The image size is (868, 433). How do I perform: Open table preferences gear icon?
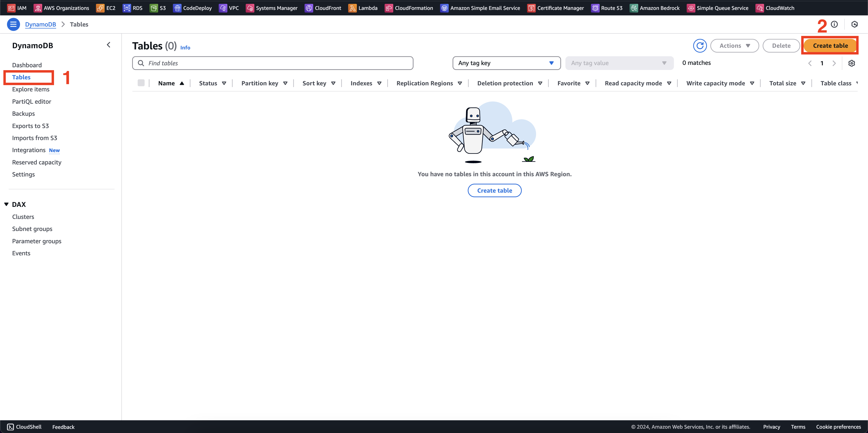[852, 63]
